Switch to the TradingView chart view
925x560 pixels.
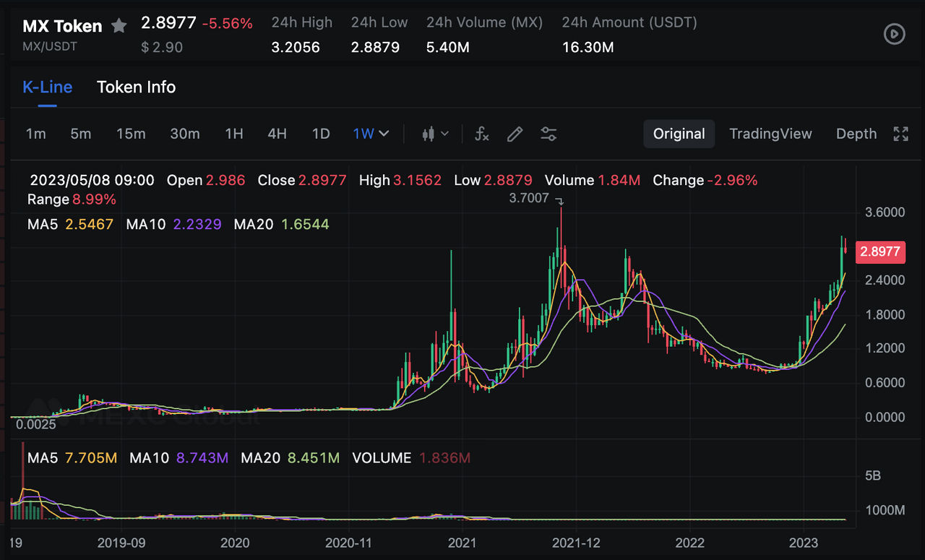770,134
